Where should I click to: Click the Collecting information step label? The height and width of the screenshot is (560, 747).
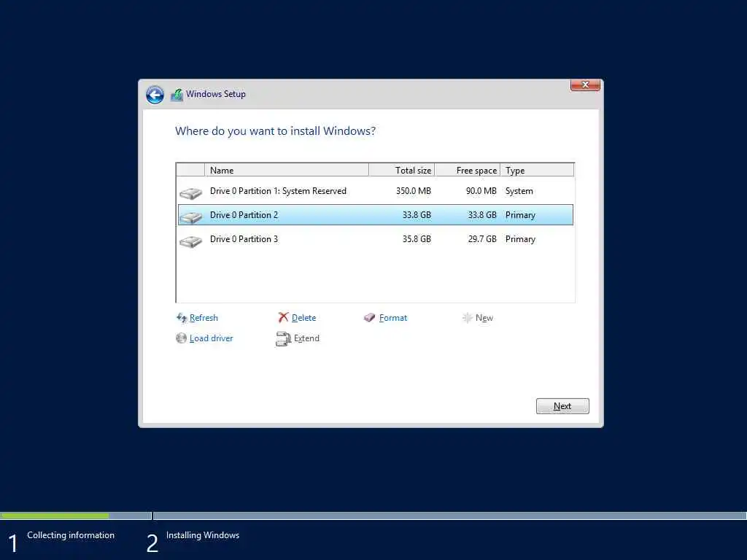click(x=71, y=535)
